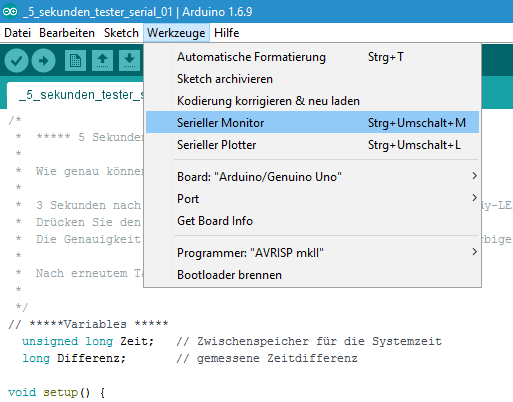The width and height of the screenshot is (513, 402).
Task: Open the Datei menu
Action: (17, 33)
